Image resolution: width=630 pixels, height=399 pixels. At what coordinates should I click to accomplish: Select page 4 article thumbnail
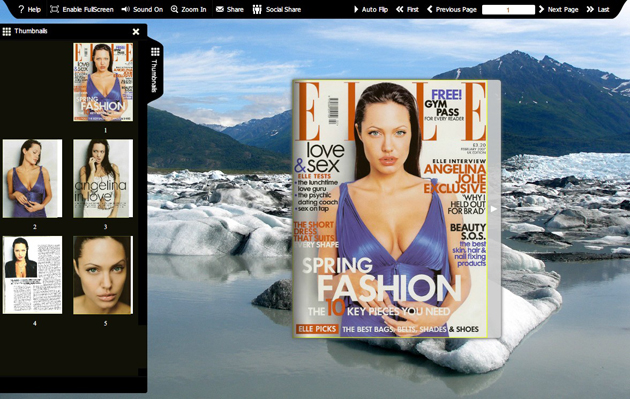point(33,275)
